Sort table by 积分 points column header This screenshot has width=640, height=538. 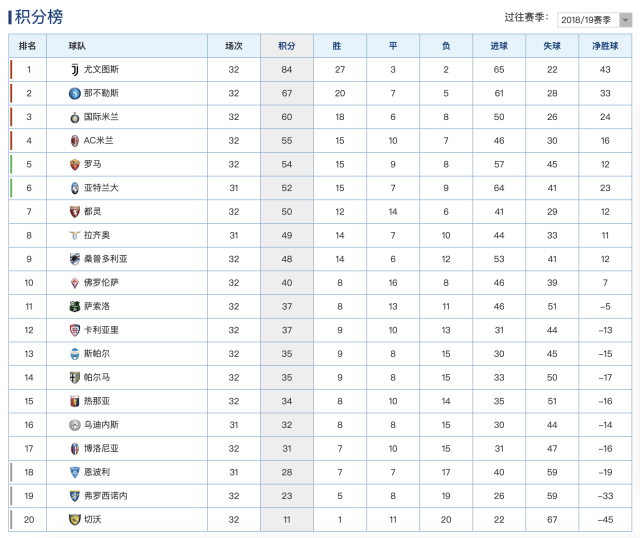(x=287, y=46)
